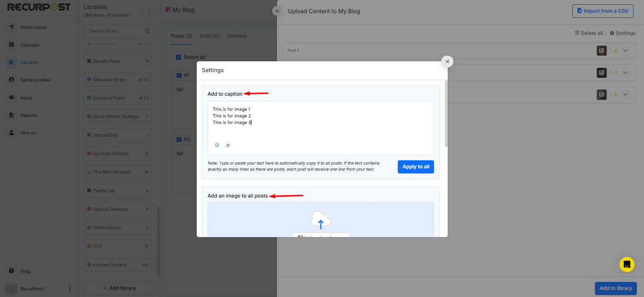644x297 pixels.
Task: Click the Add library button
Action: [119, 289]
